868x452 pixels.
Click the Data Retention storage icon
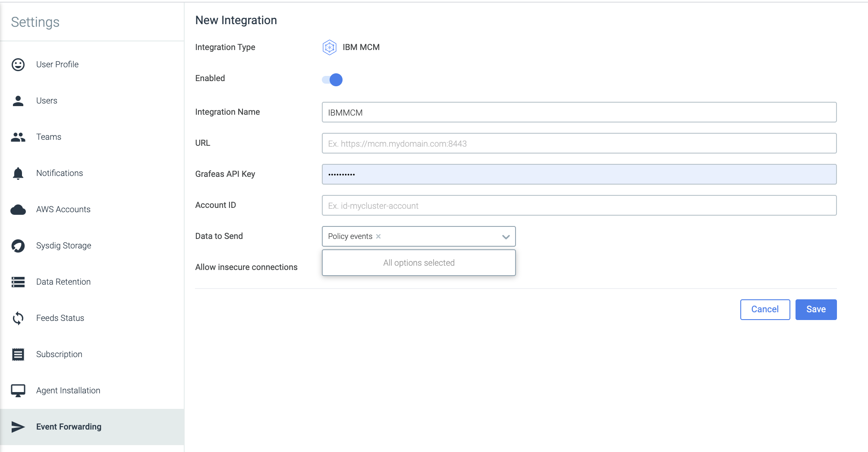coord(18,282)
